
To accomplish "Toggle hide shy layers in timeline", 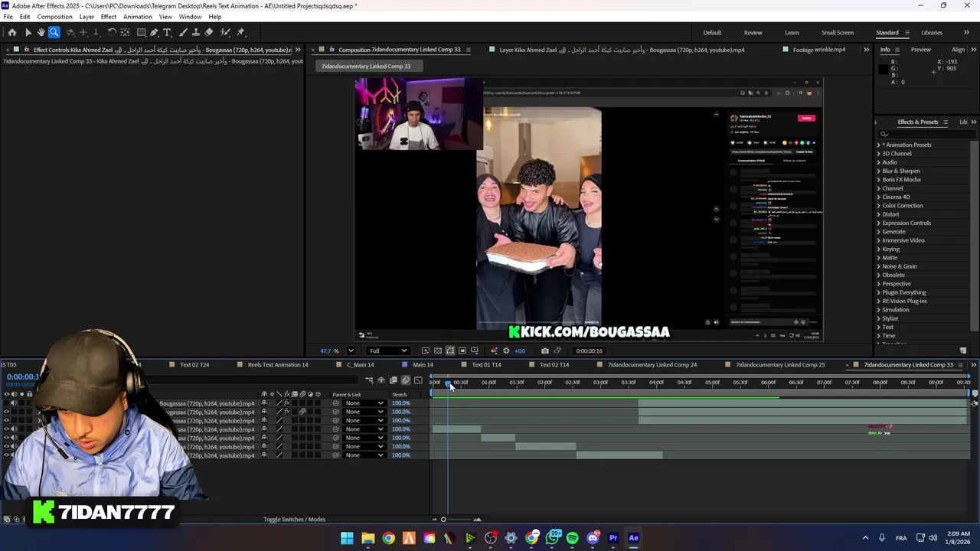I will coord(381,380).
